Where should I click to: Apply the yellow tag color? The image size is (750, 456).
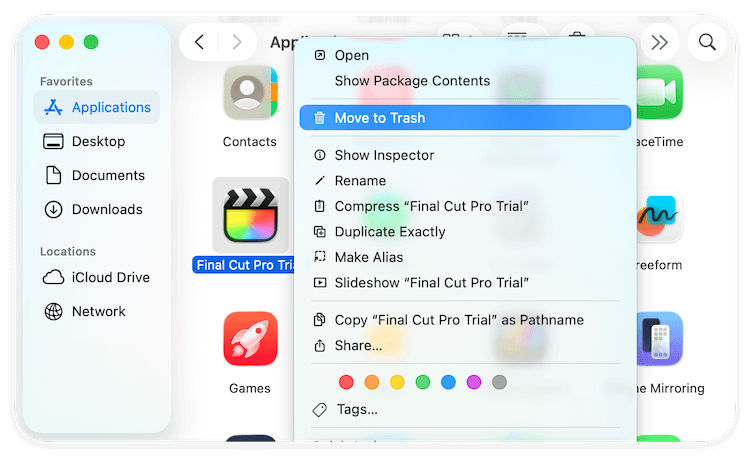397,382
